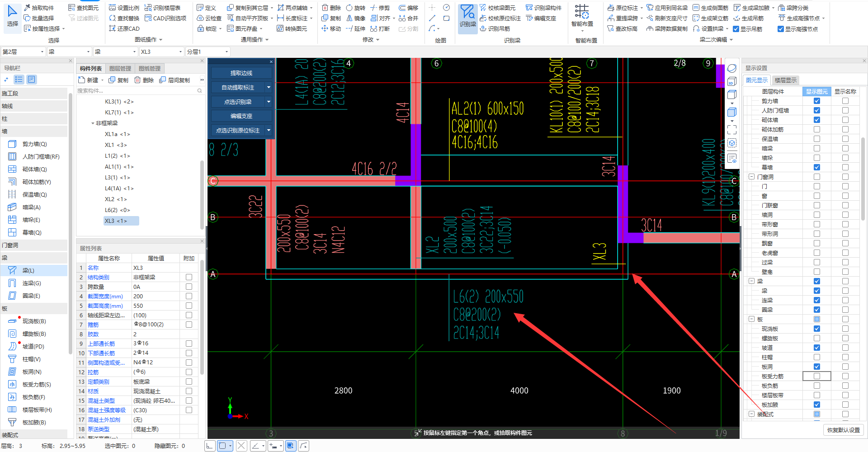Check 剪力墙 show-name checkbox
Screen dimensions: 868x452
845,101
